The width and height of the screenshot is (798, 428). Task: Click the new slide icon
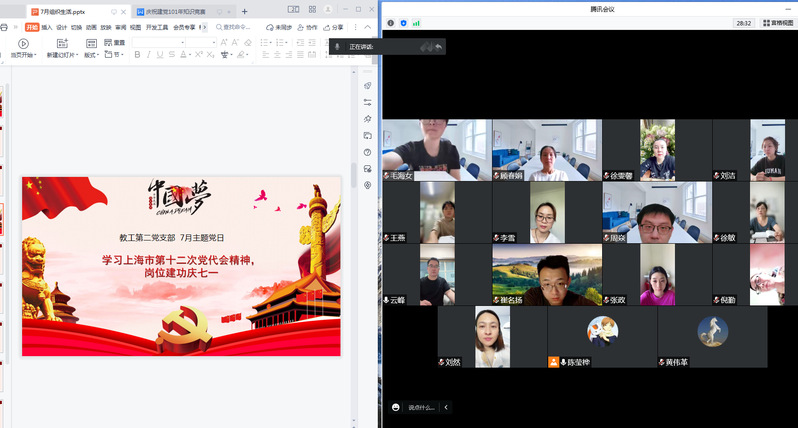[61, 43]
